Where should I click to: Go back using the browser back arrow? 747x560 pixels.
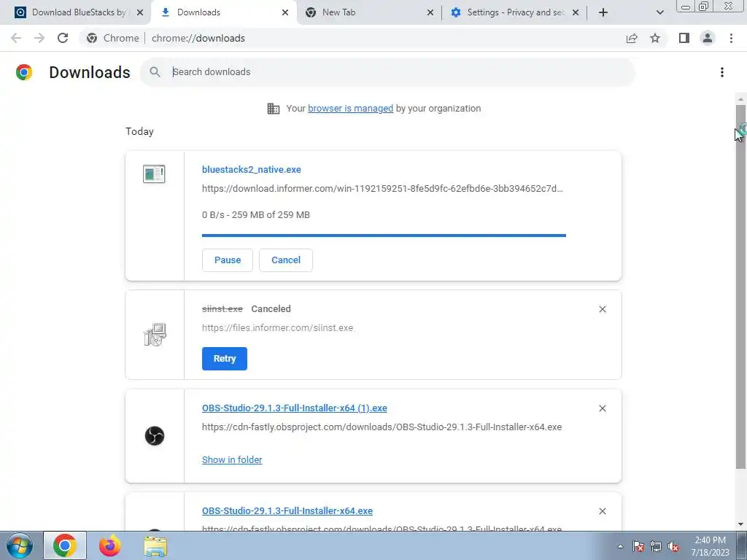click(16, 38)
